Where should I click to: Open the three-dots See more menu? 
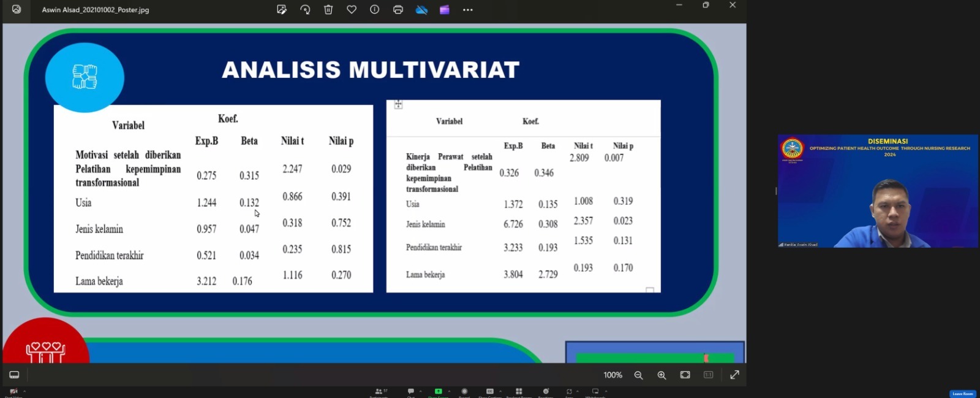point(468,10)
